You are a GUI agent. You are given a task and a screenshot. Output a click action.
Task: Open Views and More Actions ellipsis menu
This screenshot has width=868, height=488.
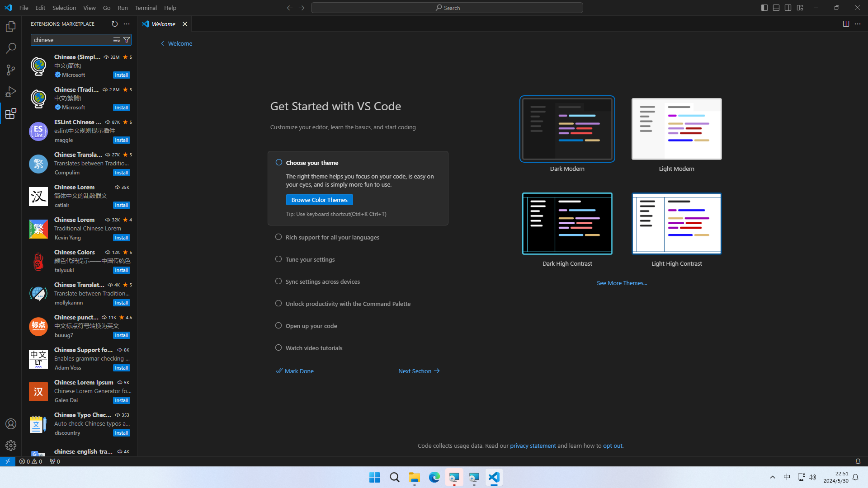(x=127, y=24)
